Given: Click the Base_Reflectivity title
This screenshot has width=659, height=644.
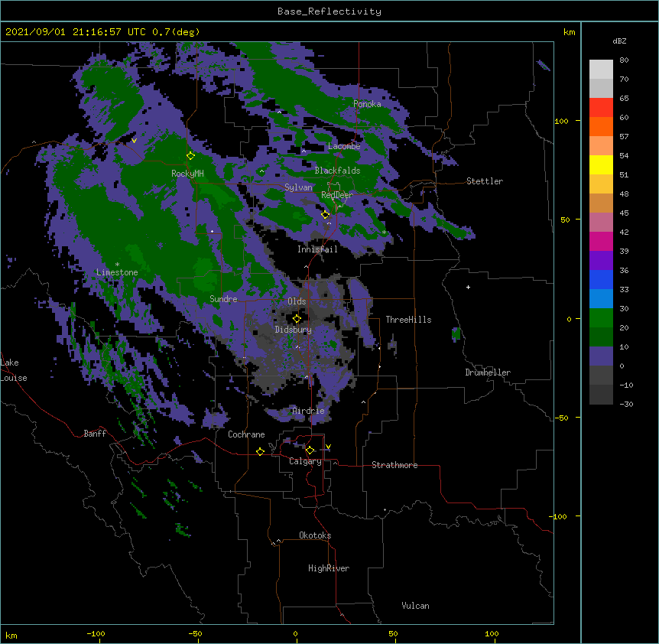Looking at the screenshot, I should (329, 11).
